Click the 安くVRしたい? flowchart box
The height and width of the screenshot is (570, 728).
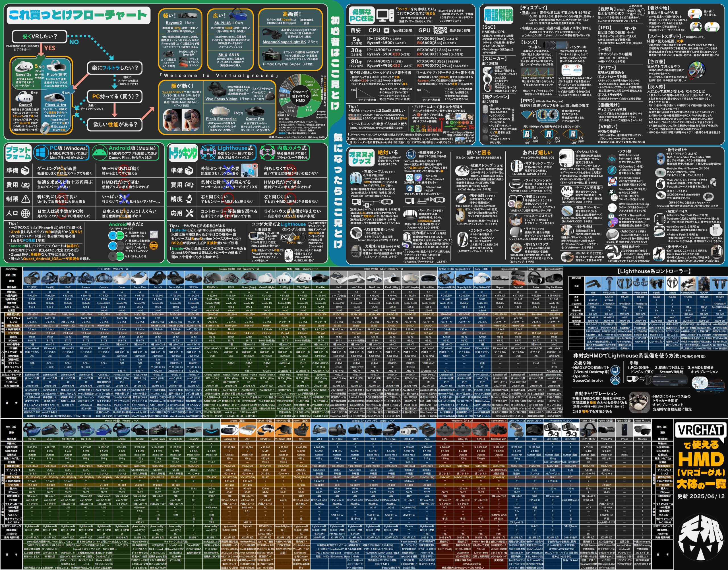pyautogui.click(x=40, y=36)
